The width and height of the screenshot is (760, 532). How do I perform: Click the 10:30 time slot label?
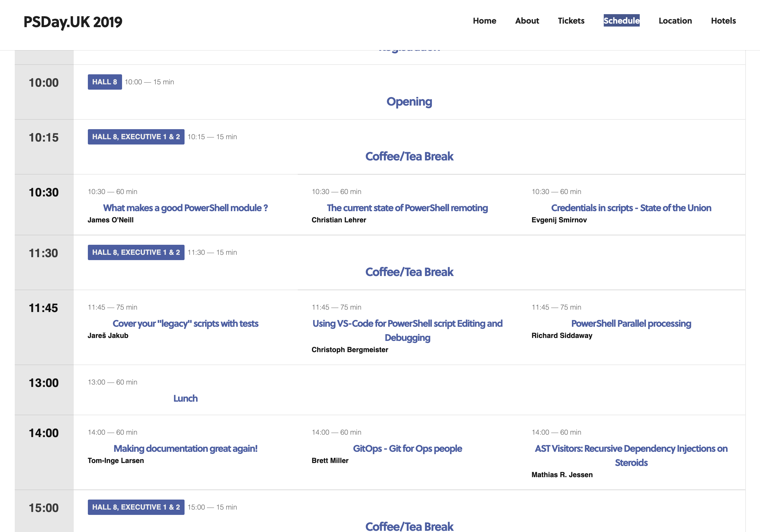(44, 192)
